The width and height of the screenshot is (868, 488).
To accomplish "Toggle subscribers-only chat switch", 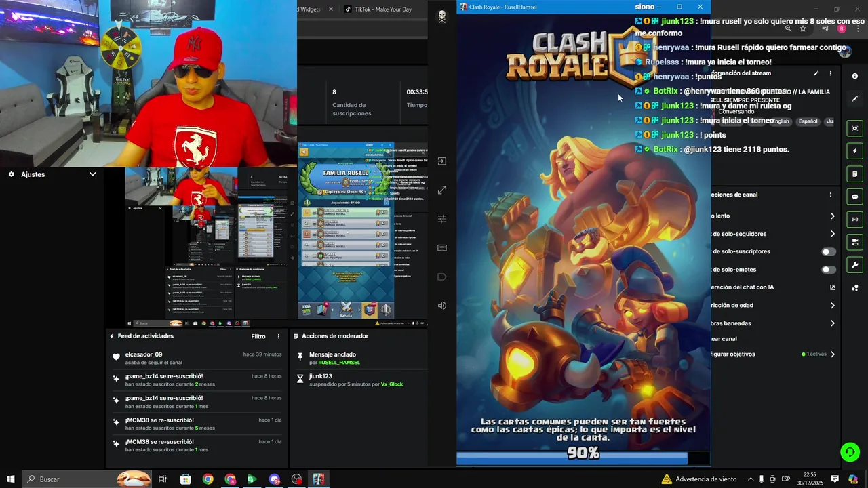I will (x=829, y=251).
